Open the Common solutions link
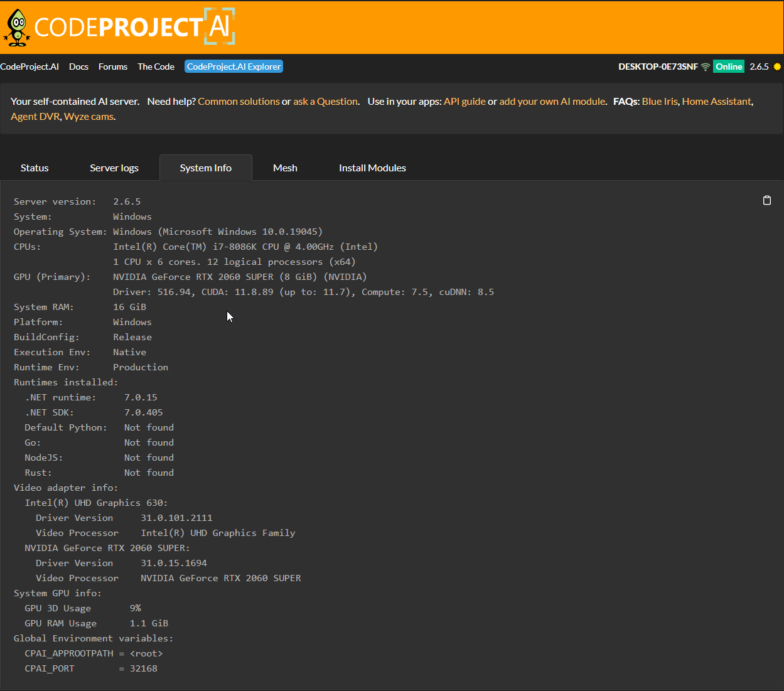Image resolution: width=784 pixels, height=691 pixels. click(239, 101)
